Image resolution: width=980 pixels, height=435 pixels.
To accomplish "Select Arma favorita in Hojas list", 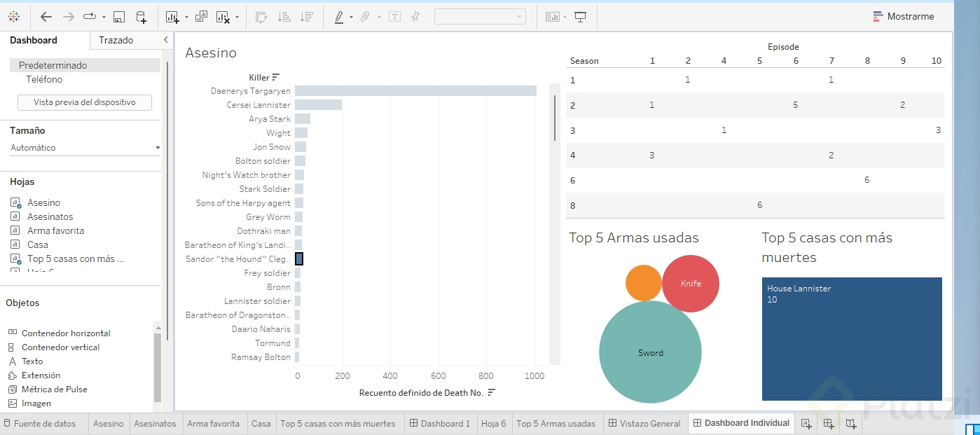I will [x=55, y=230].
